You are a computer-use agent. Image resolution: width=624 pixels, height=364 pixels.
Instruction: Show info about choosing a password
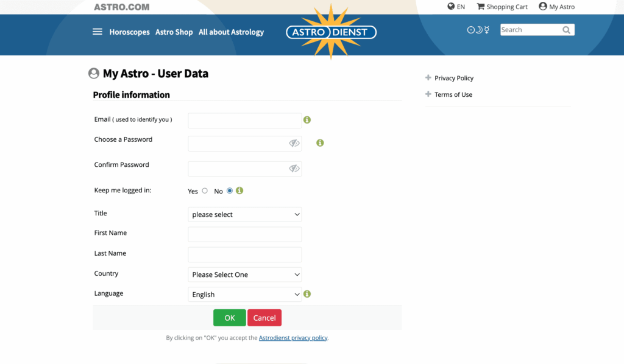[x=320, y=142]
